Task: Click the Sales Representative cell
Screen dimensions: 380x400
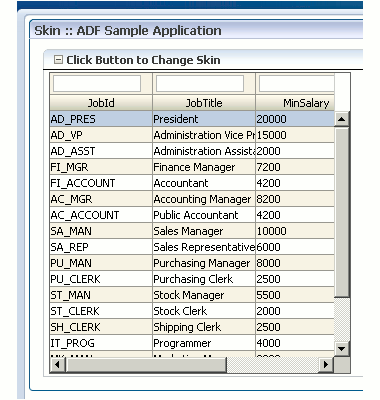Action: click(204, 247)
